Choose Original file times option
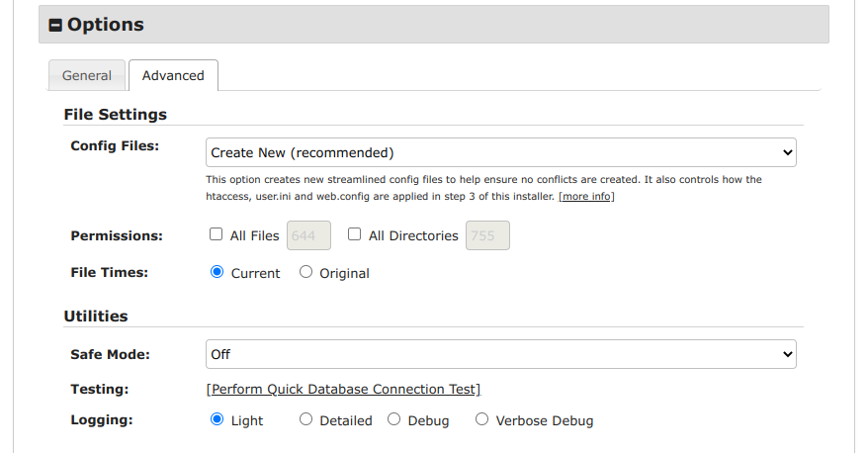Screen dimensions: 868x453 [x=305, y=272]
